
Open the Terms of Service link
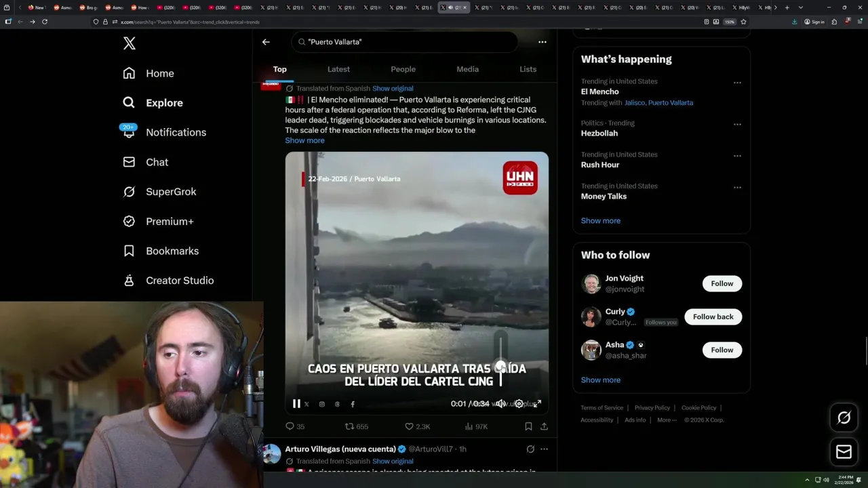point(601,408)
